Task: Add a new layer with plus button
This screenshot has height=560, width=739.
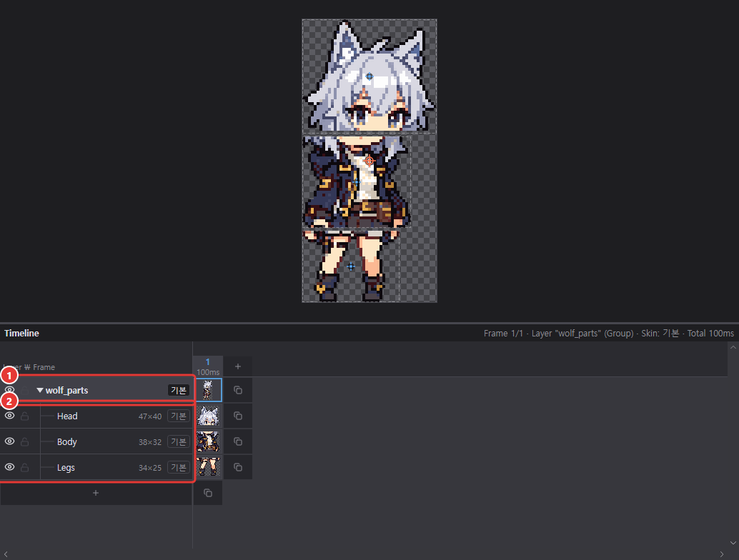Action: (96, 493)
